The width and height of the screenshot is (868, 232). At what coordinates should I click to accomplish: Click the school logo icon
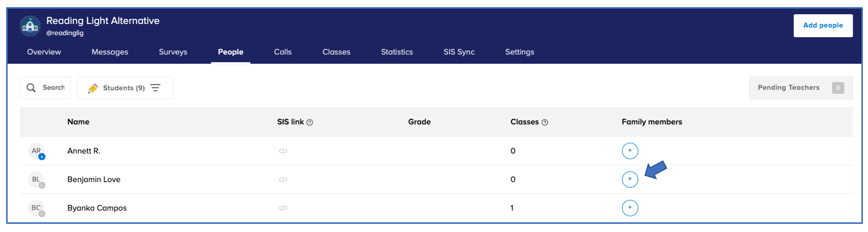30,26
